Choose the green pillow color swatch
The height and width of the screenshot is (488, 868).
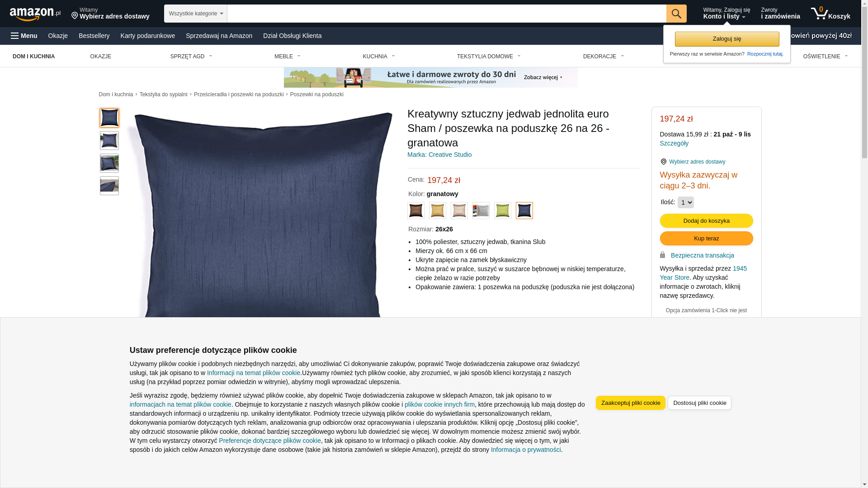point(503,211)
